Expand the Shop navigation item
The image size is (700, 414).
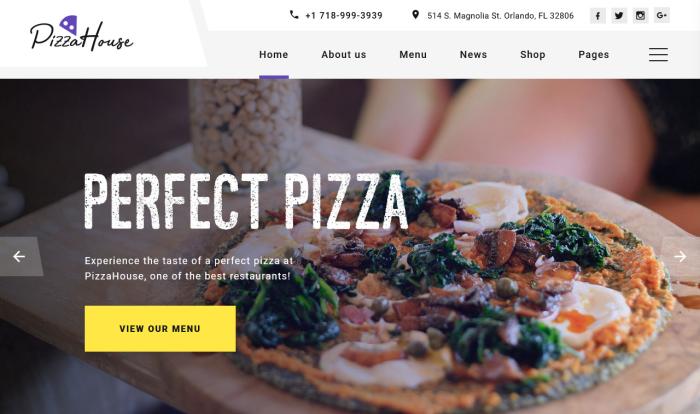pyautogui.click(x=533, y=54)
